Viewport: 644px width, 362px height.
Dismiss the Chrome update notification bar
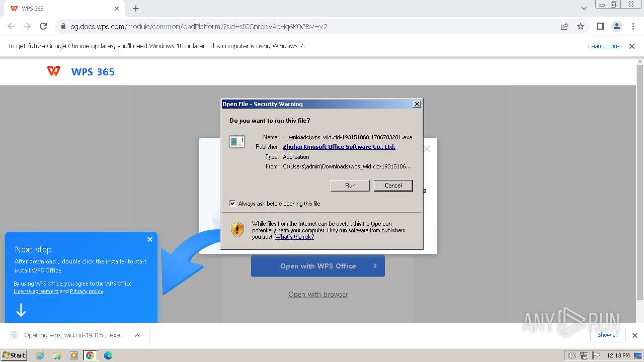point(632,46)
